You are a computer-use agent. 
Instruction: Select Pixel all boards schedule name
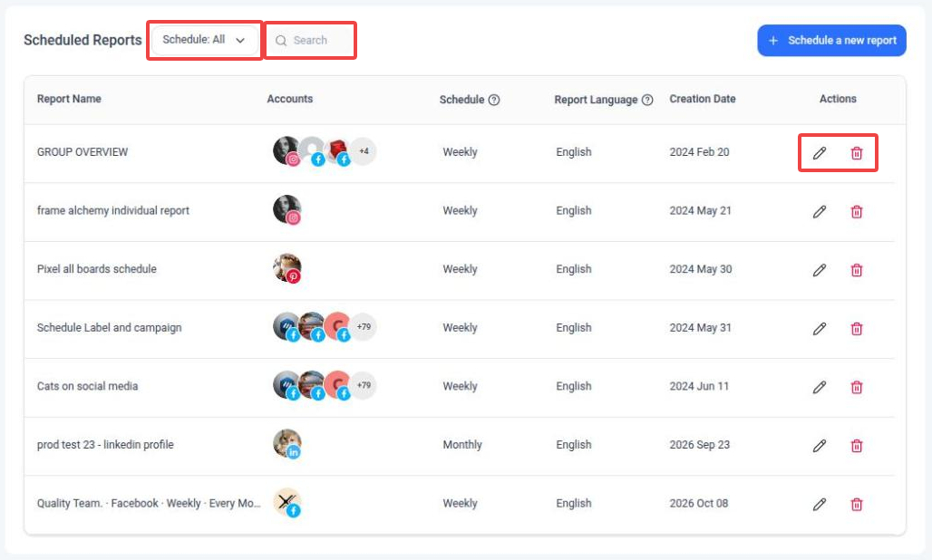pos(97,269)
